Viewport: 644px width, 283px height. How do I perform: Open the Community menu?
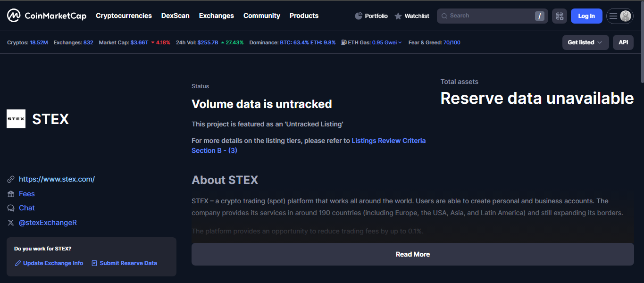click(262, 16)
